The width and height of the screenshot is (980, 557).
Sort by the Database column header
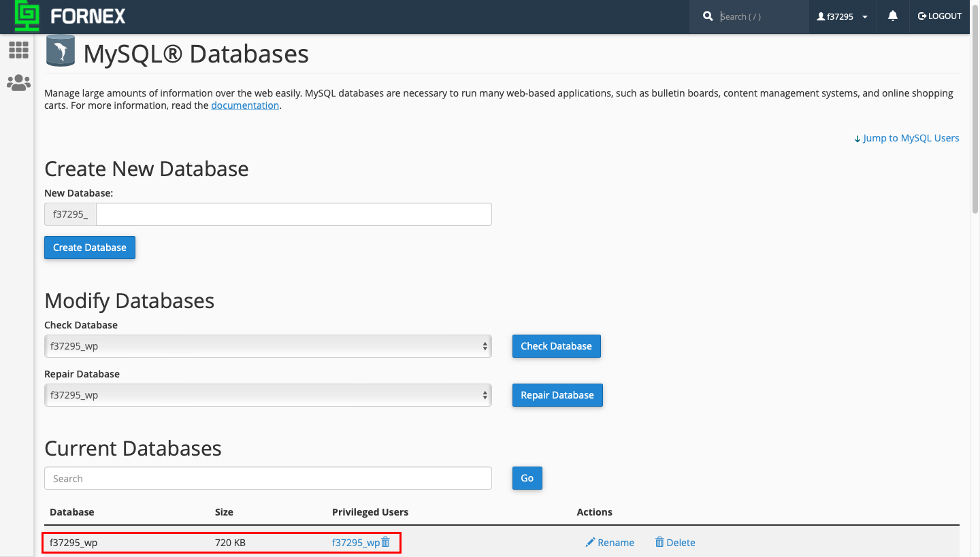[x=72, y=512]
